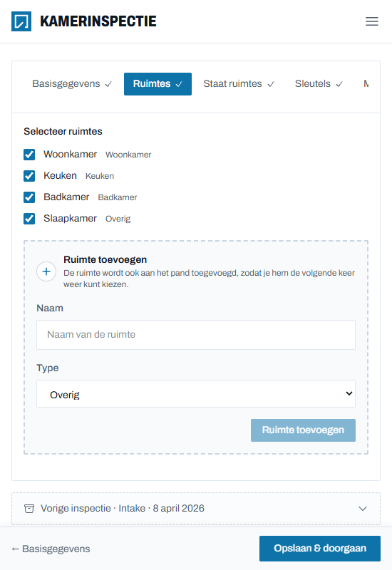Viewport: 392px width, 570px height.
Task: Focus the Naam van de ruimte field
Action: click(196, 335)
